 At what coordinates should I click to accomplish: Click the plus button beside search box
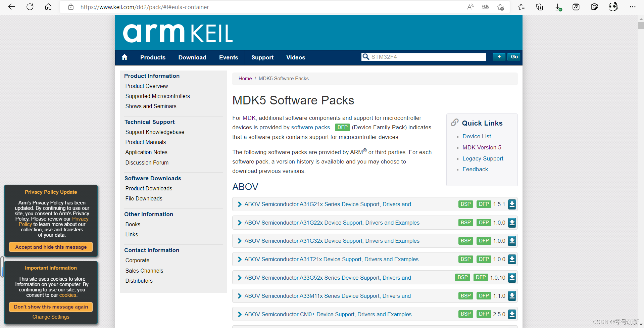pos(499,57)
